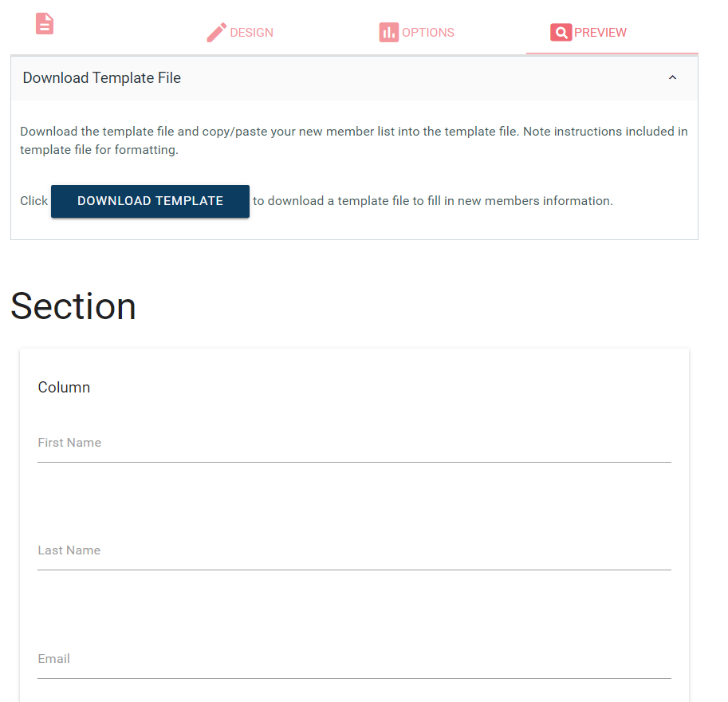Click the pink document icon at top left
This screenshot has height=702, width=728.
click(x=45, y=24)
